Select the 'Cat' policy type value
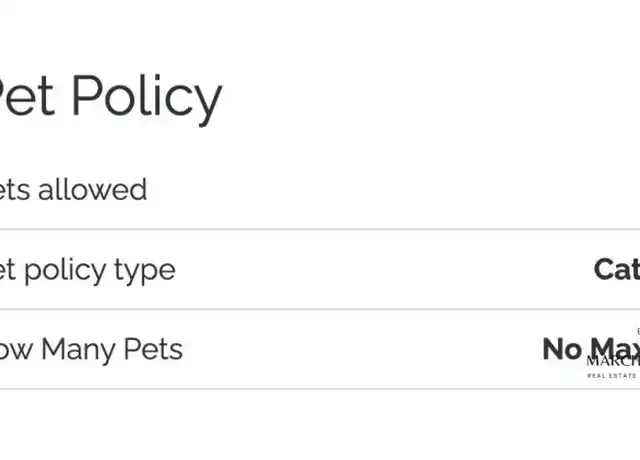This screenshot has height=460, width=640. (x=617, y=270)
